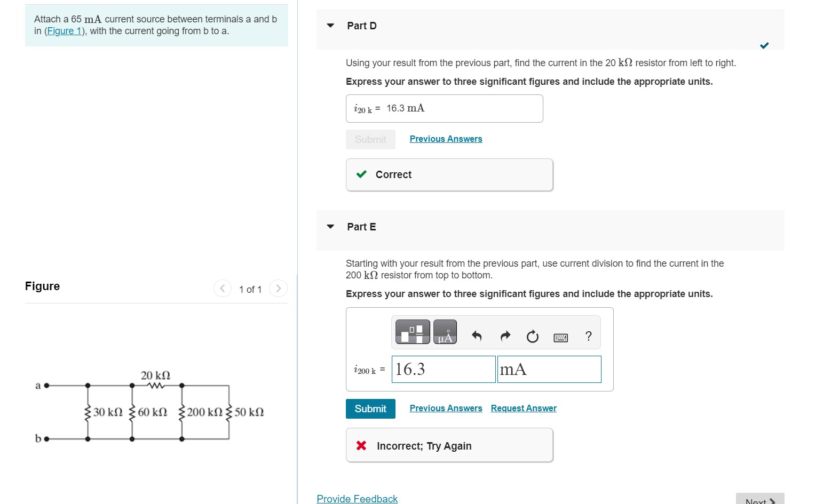831x504 pixels.
Task: Click Request Answer for Part E
Action: click(x=523, y=408)
